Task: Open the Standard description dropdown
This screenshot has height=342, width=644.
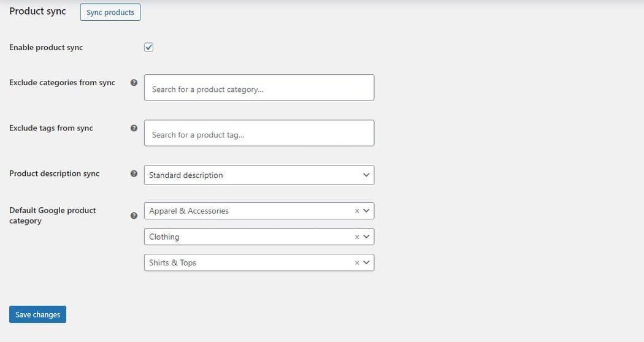Action: [258, 175]
